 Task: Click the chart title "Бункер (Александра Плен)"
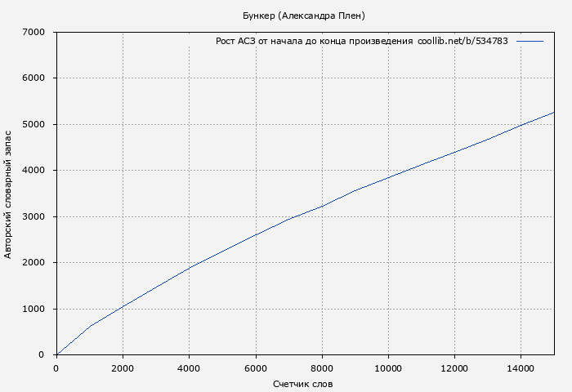pyautogui.click(x=304, y=16)
